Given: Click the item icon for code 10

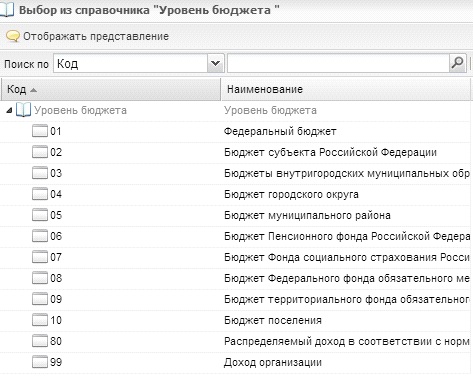Looking at the screenshot, I should coord(40,320).
